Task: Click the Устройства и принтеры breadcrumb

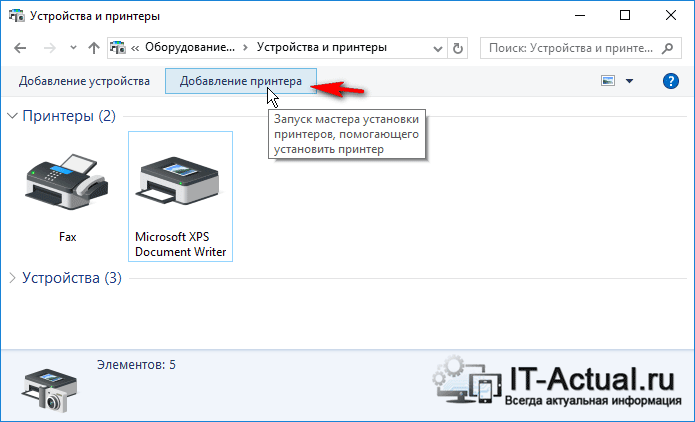Action: (322, 47)
